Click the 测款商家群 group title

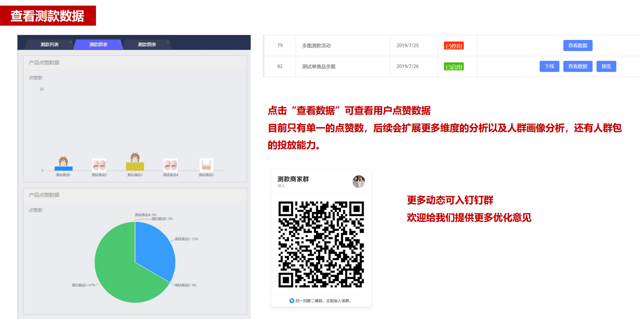click(293, 179)
